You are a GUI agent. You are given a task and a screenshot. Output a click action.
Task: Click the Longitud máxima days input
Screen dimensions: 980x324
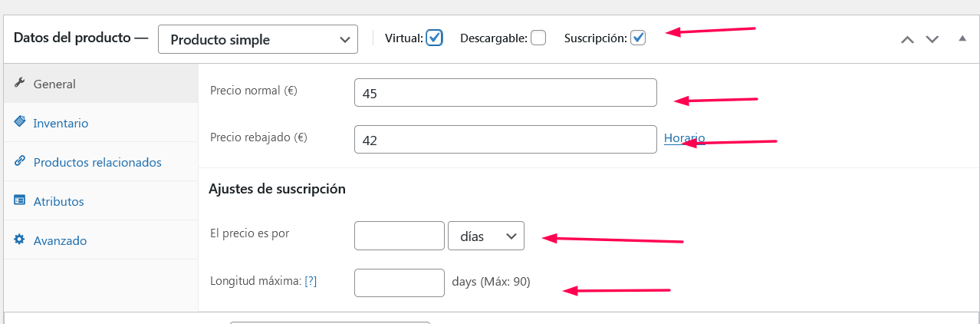point(400,283)
